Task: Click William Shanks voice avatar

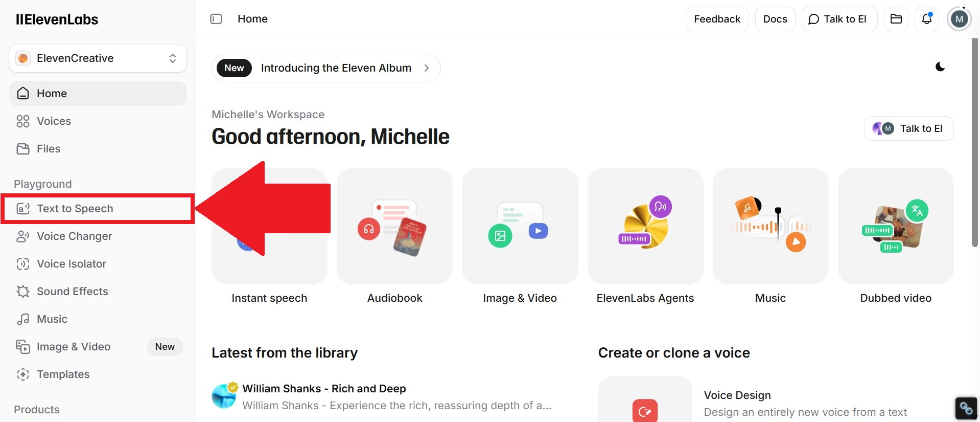Action: coord(224,395)
